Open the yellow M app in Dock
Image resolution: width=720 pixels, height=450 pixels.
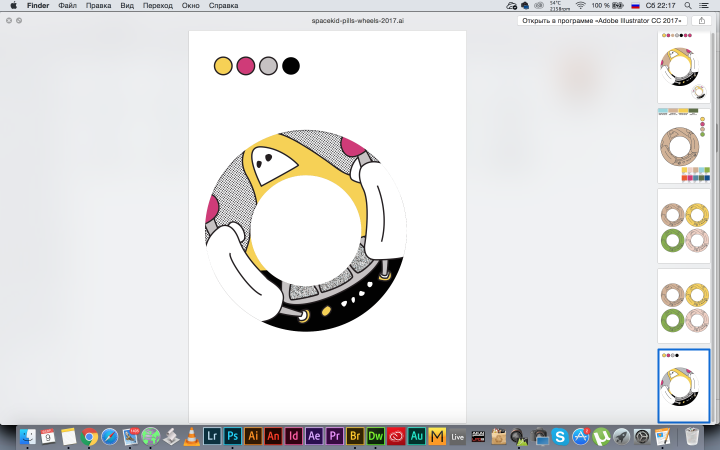point(437,436)
